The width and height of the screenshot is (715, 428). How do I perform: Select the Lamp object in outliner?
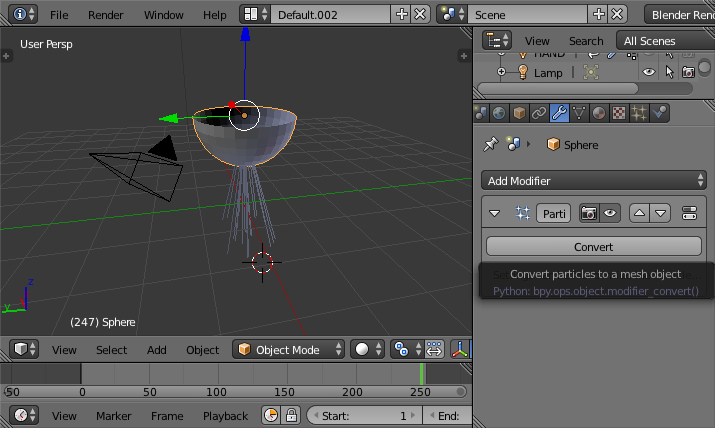click(x=548, y=73)
